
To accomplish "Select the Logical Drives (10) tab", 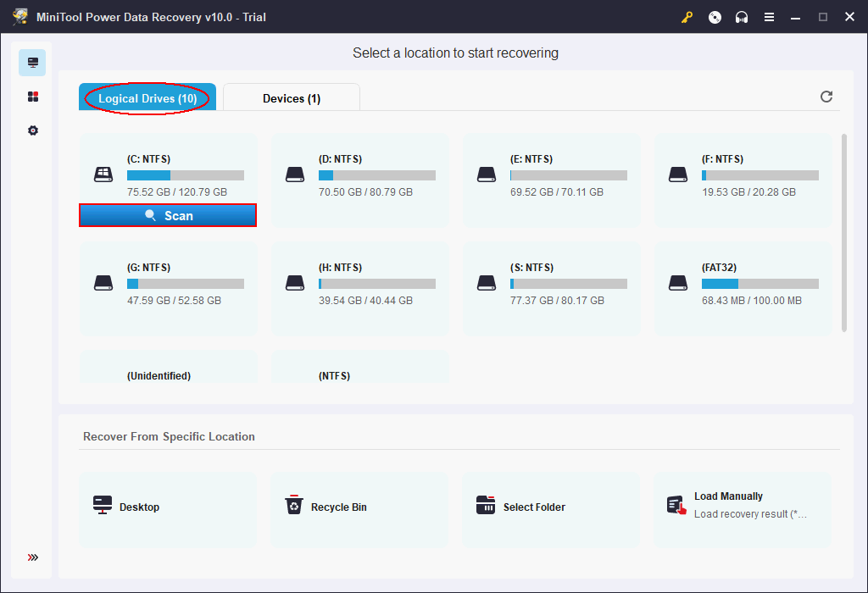I will pyautogui.click(x=147, y=98).
